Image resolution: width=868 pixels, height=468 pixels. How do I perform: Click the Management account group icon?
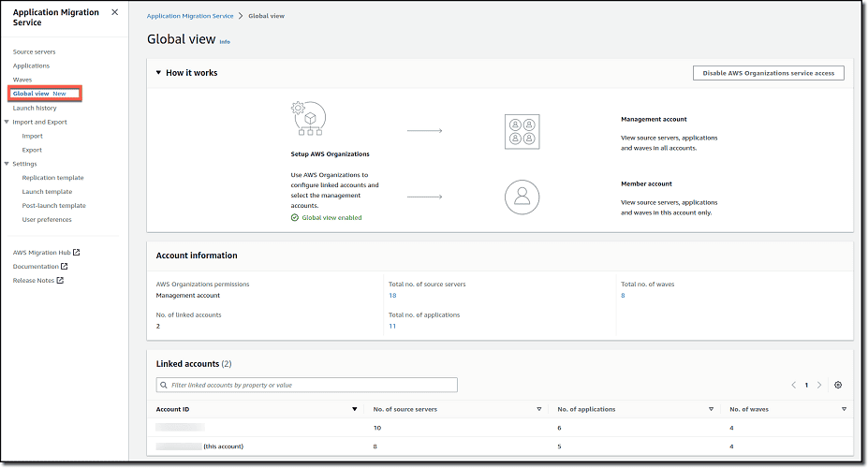point(522,132)
